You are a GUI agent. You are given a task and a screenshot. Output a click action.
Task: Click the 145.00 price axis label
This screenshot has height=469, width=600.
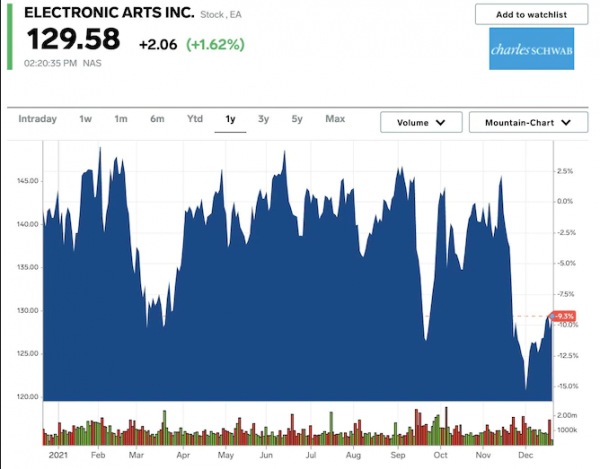coord(25,181)
